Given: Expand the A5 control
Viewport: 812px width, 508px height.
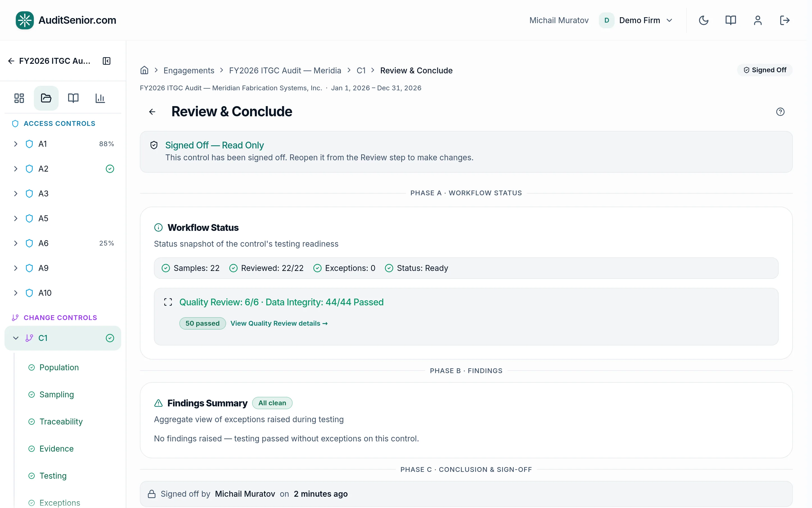Looking at the screenshot, I should pyautogui.click(x=16, y=218).
